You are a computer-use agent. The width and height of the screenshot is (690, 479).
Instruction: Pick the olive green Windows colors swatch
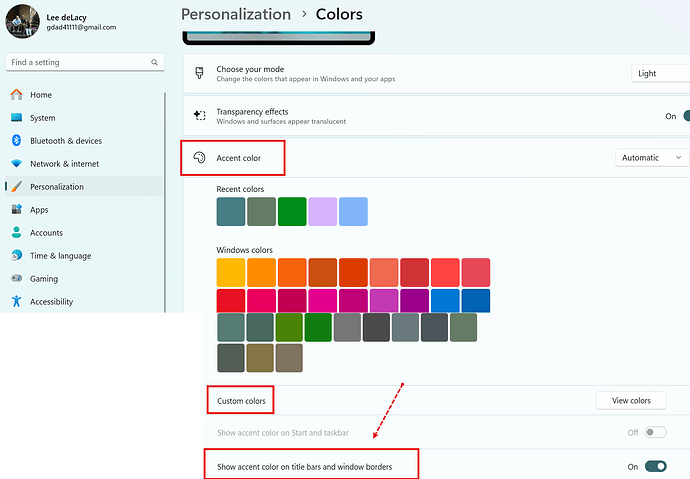pyautogui.click(x=289, y=327)
